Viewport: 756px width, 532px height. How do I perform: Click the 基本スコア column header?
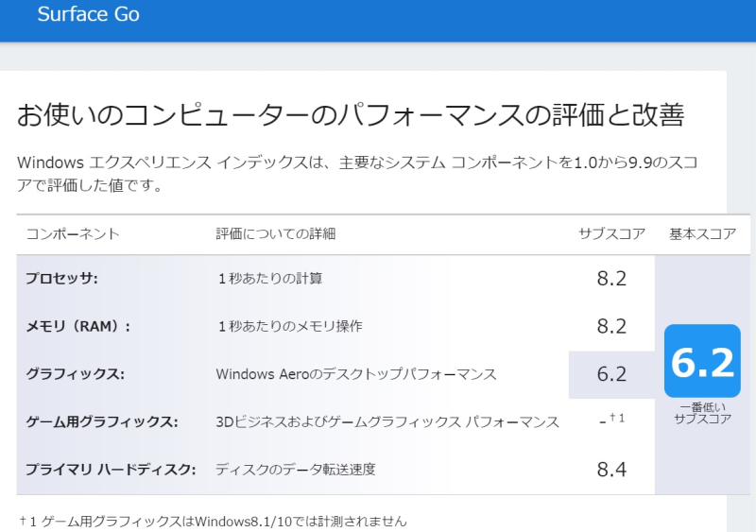coord(702,234)
